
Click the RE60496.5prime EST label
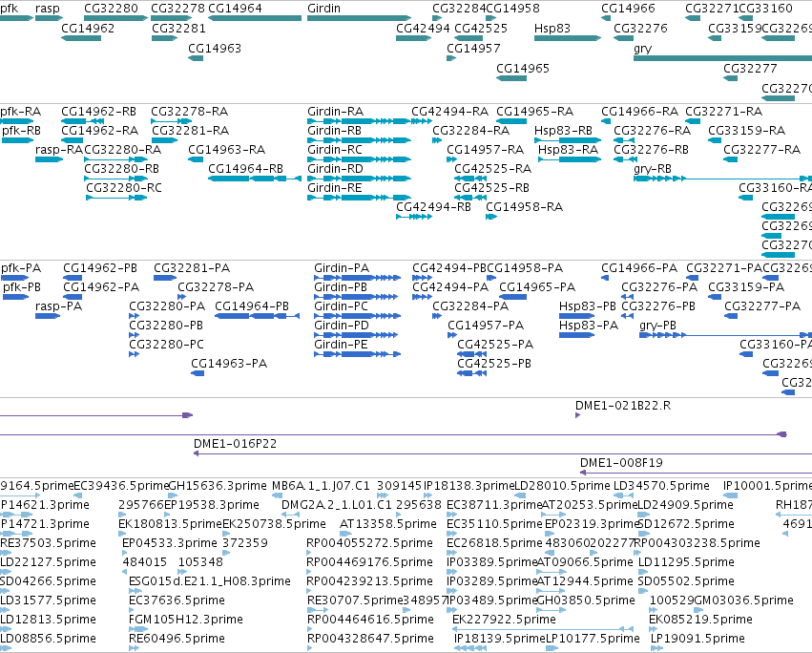177,639
